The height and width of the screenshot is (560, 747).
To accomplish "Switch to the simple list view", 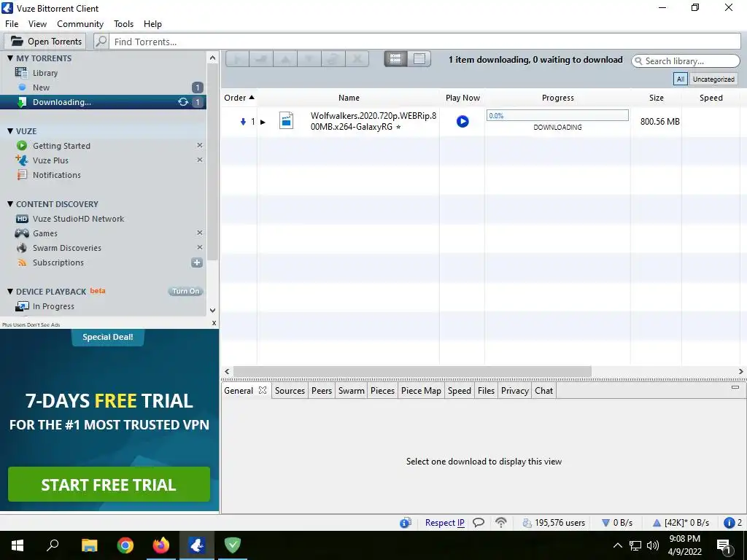I will coord(419,59).
